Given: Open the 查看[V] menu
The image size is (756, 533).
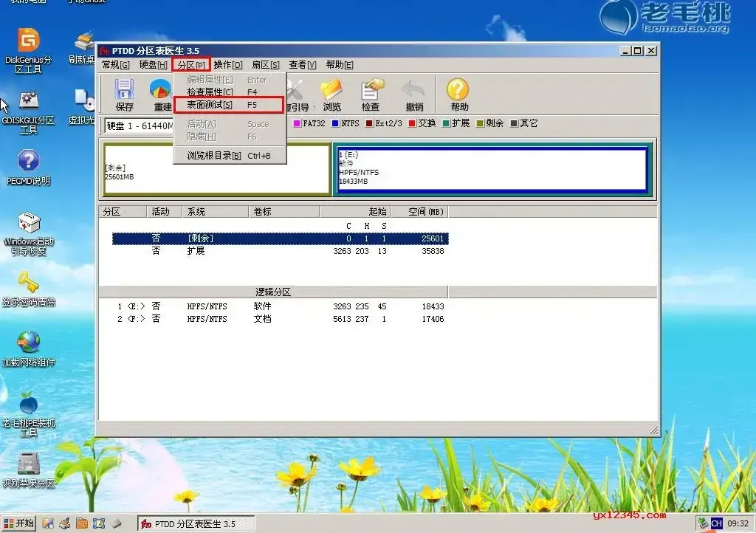Looking at the screenshot, I should (302, 64).
